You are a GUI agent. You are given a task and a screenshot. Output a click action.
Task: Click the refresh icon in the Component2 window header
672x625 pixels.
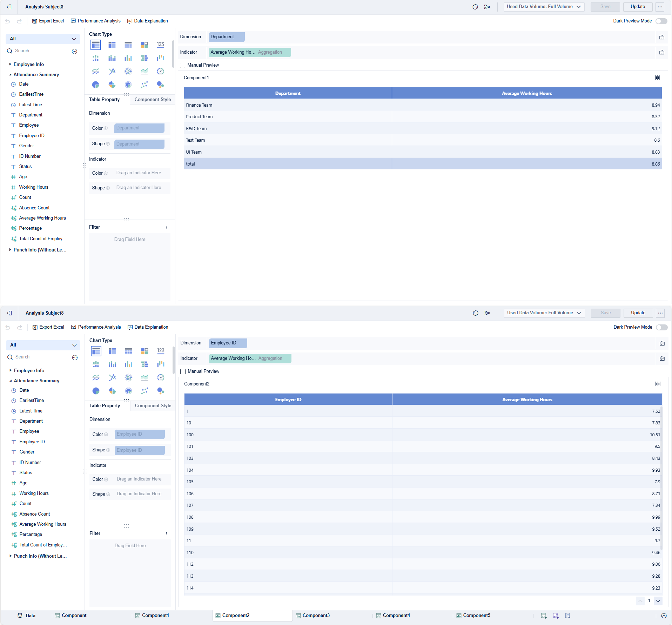coord(476,313)
